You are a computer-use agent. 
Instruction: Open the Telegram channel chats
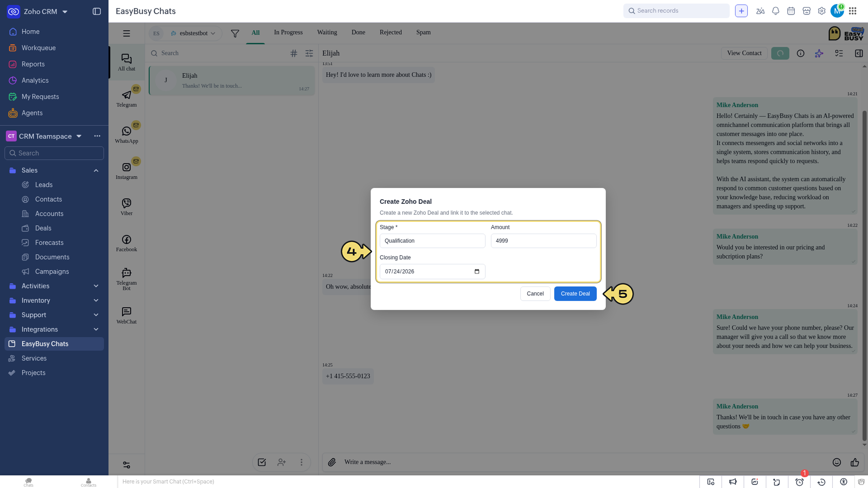coord(127,99)
